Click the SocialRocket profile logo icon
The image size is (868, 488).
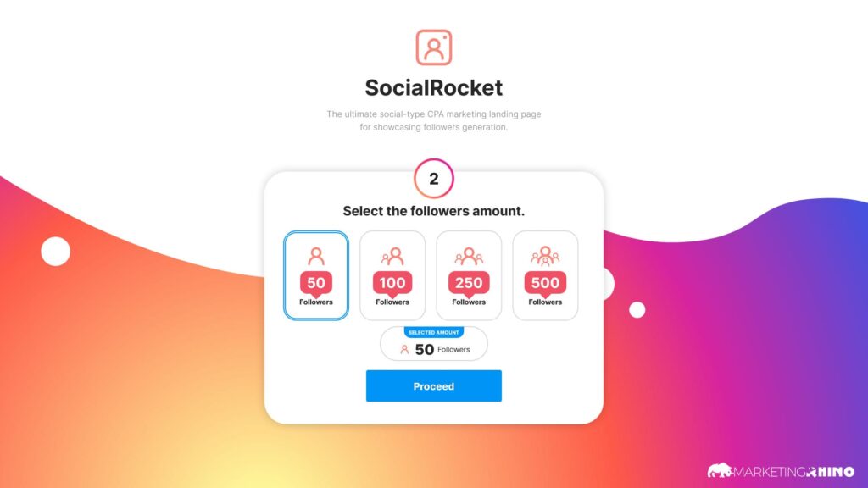433,47
